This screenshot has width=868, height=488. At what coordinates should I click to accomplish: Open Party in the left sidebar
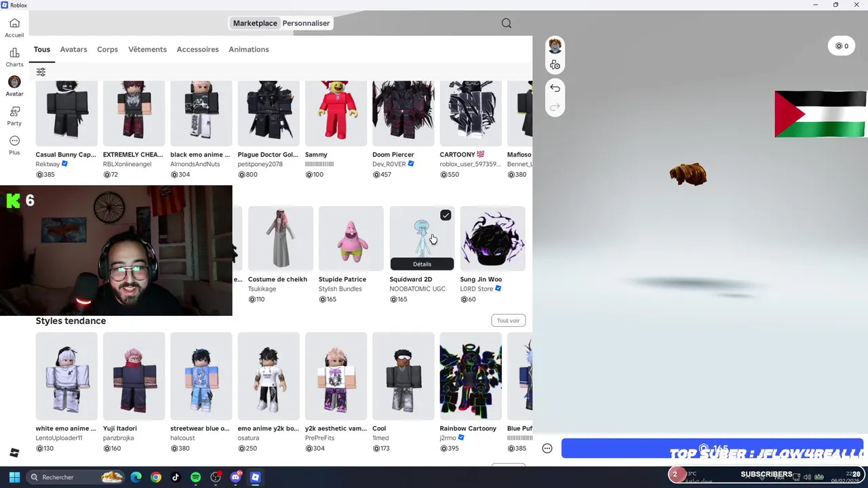pyautogui.click(x=14, y=116)
